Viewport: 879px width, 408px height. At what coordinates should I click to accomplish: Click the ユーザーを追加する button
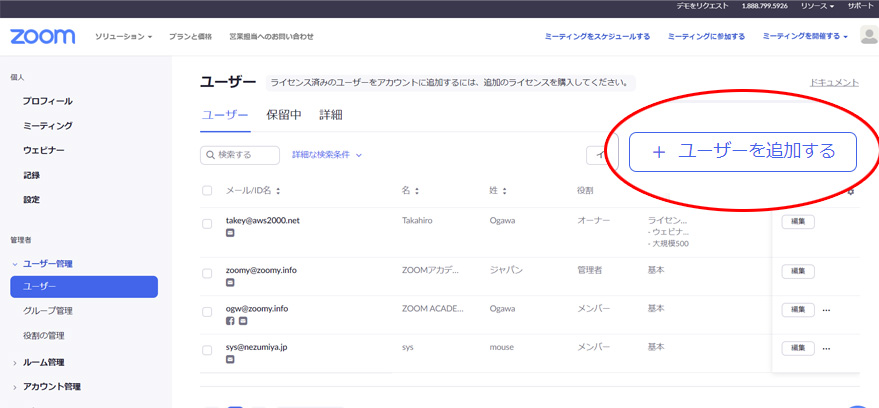click(743, 152)
